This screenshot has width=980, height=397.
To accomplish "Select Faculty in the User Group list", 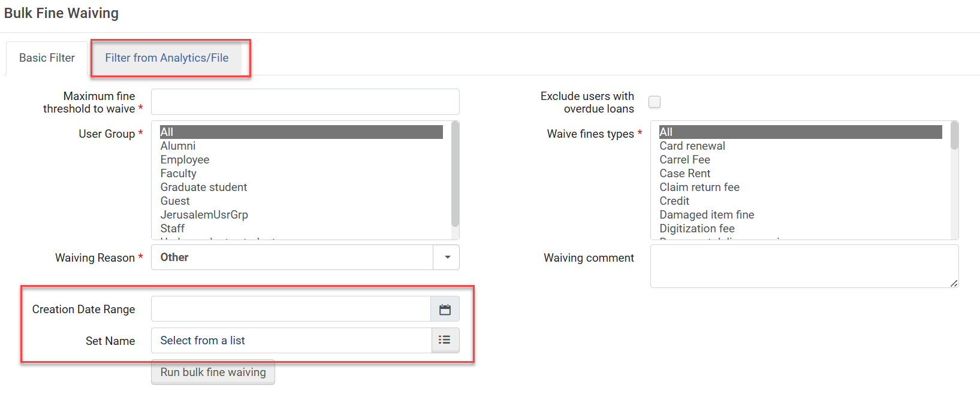I will click(x=301, y=173).
